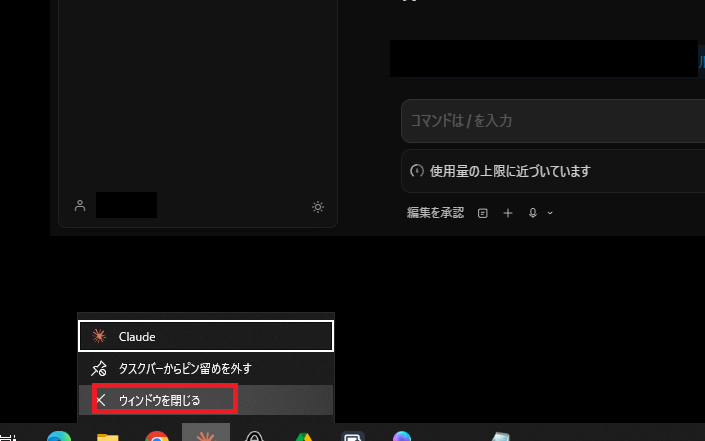Expand the chevron next to the microphone
Viewport: 705px width, 441px height.
[550, 213]
